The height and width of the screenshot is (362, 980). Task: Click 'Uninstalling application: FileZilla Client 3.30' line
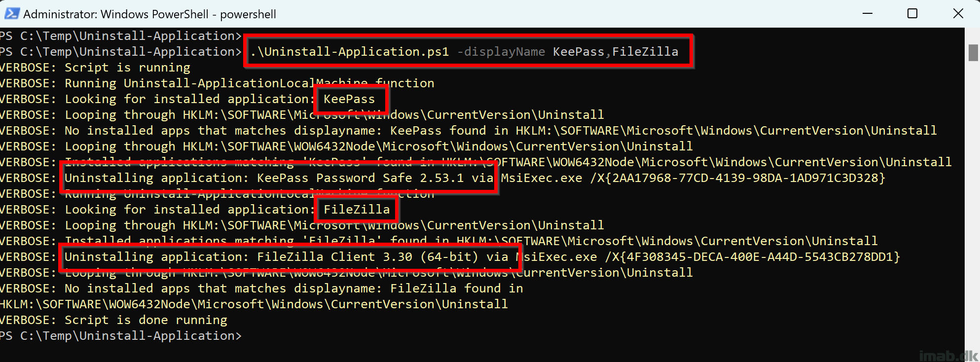pos(286,257)
